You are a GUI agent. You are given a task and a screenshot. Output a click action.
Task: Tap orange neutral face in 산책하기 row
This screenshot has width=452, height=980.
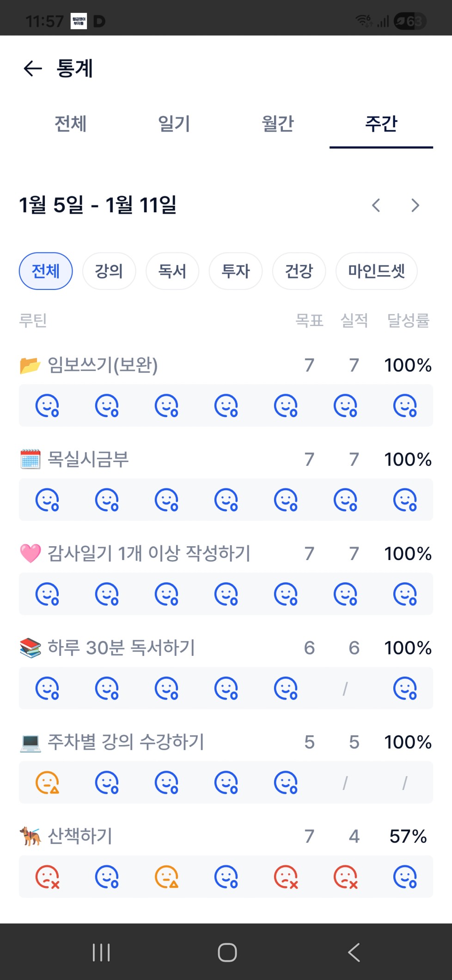click(166, 877)
